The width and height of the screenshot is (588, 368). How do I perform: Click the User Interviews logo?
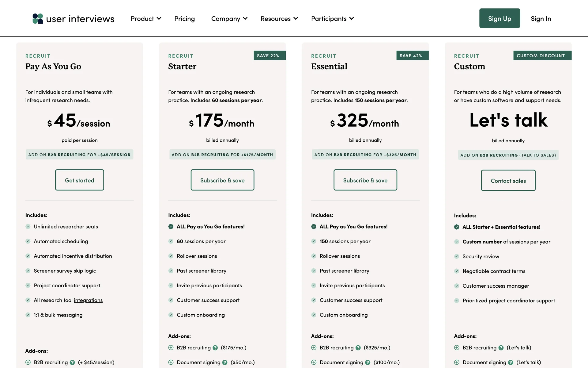(x=73, y=19)
